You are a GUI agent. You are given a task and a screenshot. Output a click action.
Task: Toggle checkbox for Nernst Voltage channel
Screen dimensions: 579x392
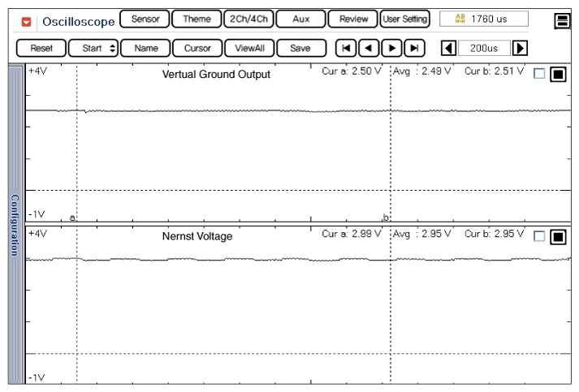click(x=540, y=236)
